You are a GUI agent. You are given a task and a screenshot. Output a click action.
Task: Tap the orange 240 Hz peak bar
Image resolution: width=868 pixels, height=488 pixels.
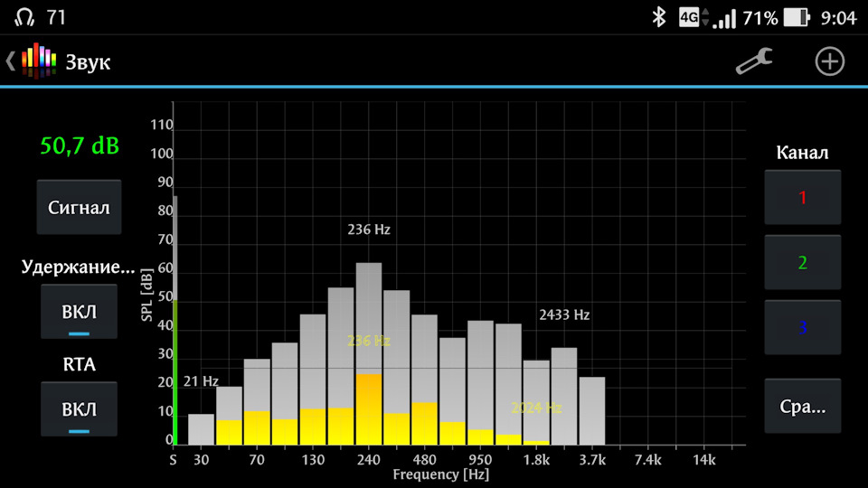[x=368, y=408]
